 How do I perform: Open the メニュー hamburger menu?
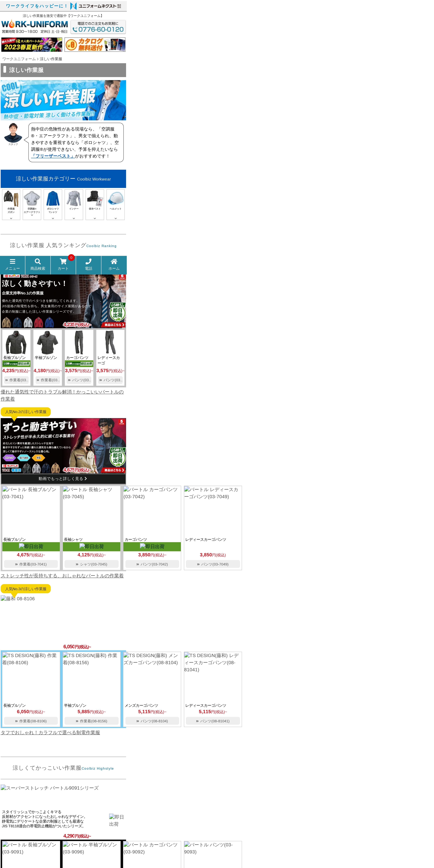point(13,265)
